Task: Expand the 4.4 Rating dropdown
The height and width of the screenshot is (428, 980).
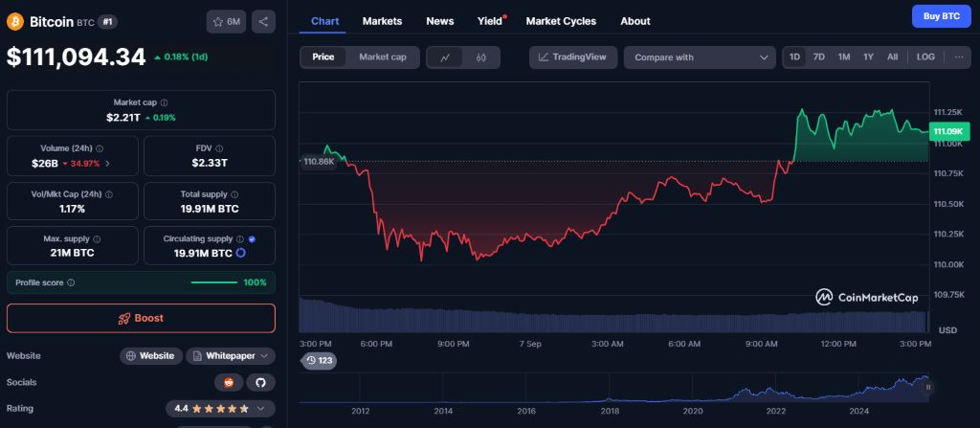Action: point(220,409)
